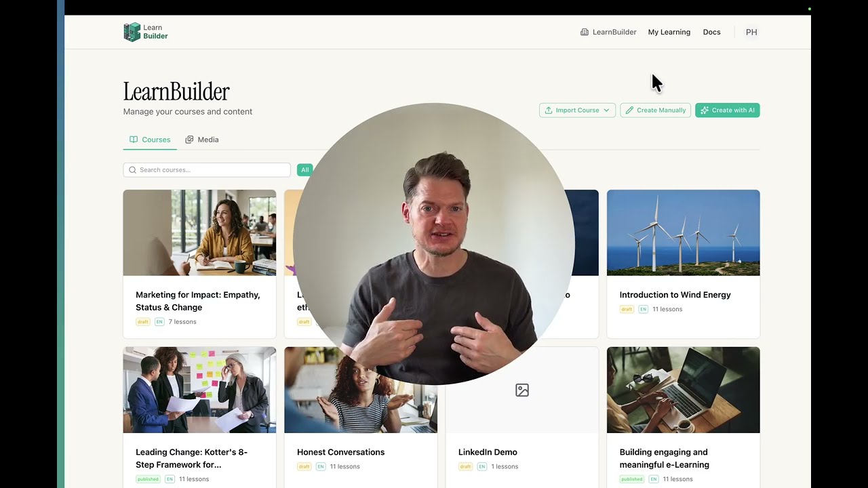Click the EN language tag on Honest Conversations
This screenshot has height=488, width=868.
pos(321,466)
